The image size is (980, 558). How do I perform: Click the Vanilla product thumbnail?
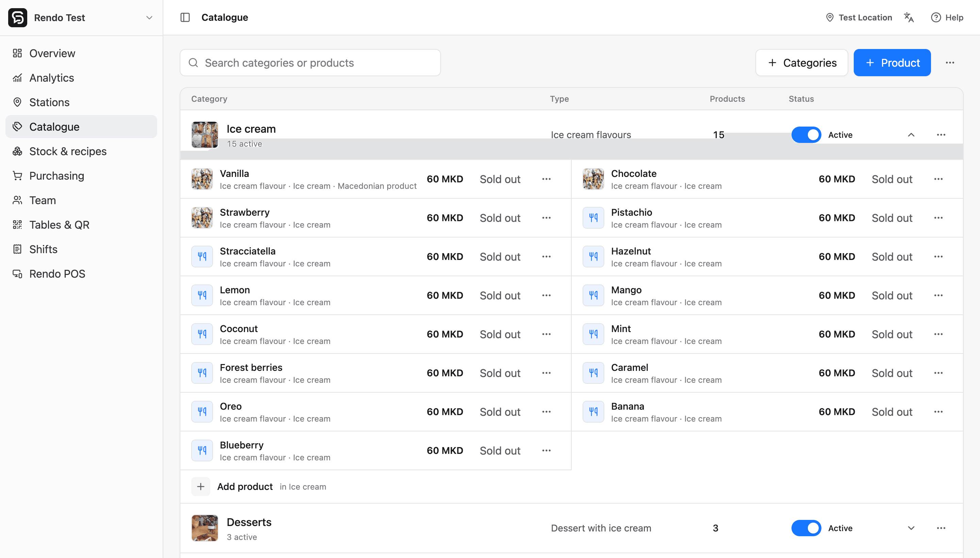202,179
